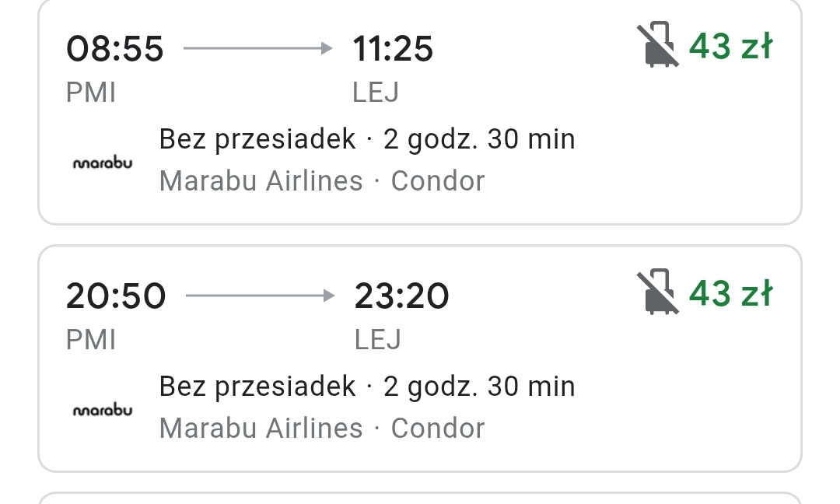This screenshot has width=840, height=504.
Task: Click the route arrow from 08:55 to 11:25
Action: point(257,48)
